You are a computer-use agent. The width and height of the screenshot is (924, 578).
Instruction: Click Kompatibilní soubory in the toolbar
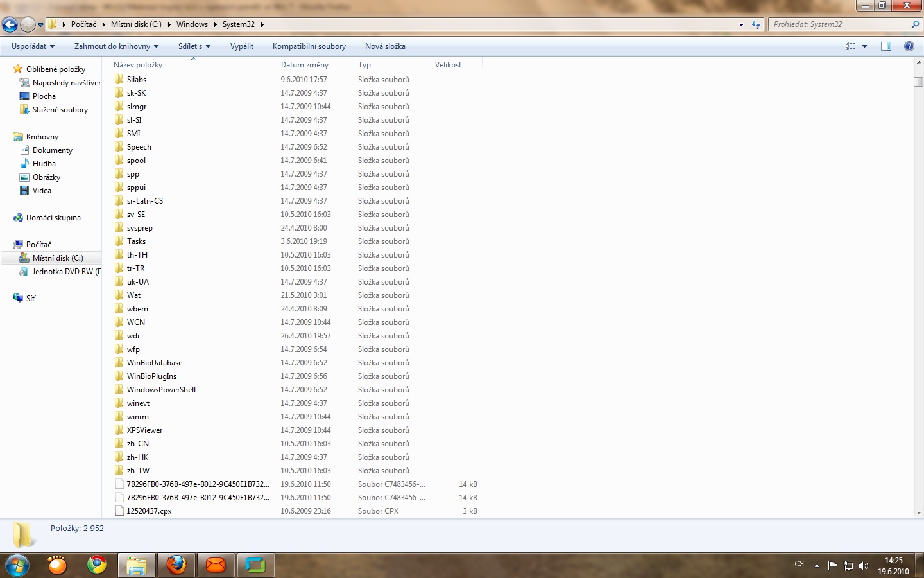click(309, 46)
